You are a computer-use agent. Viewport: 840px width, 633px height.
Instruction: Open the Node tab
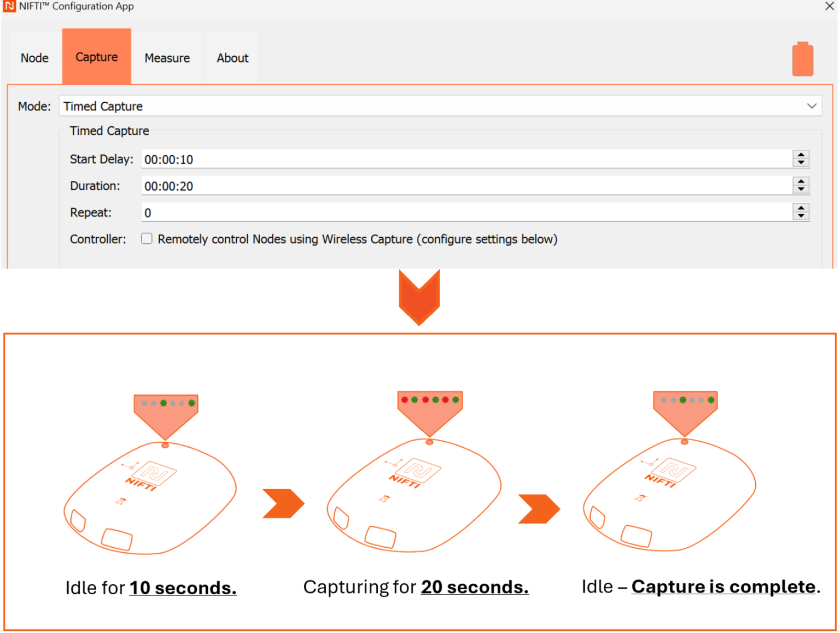35,57
